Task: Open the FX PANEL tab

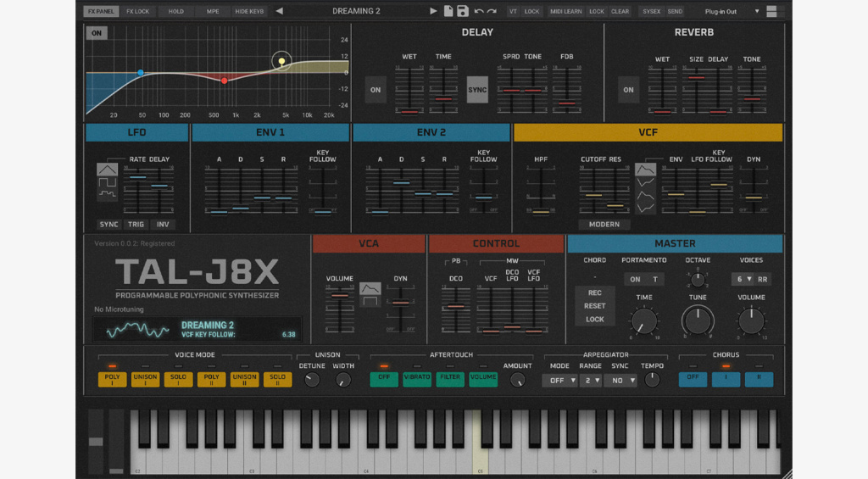Action: [x=101, y=11]
